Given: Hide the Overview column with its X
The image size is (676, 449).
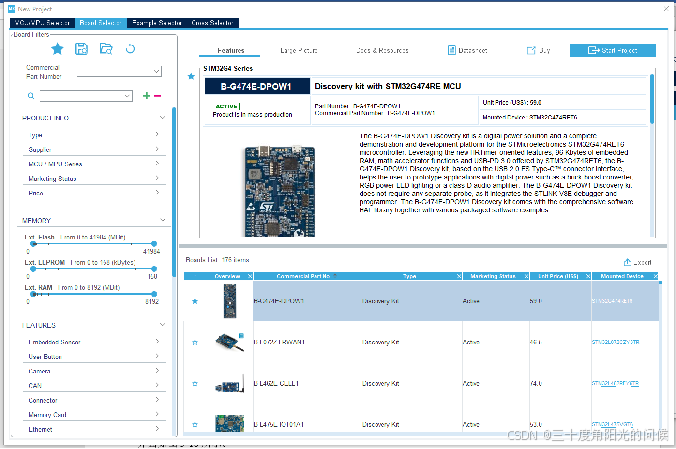Looking at the screenshot, I should click(250, 276).
